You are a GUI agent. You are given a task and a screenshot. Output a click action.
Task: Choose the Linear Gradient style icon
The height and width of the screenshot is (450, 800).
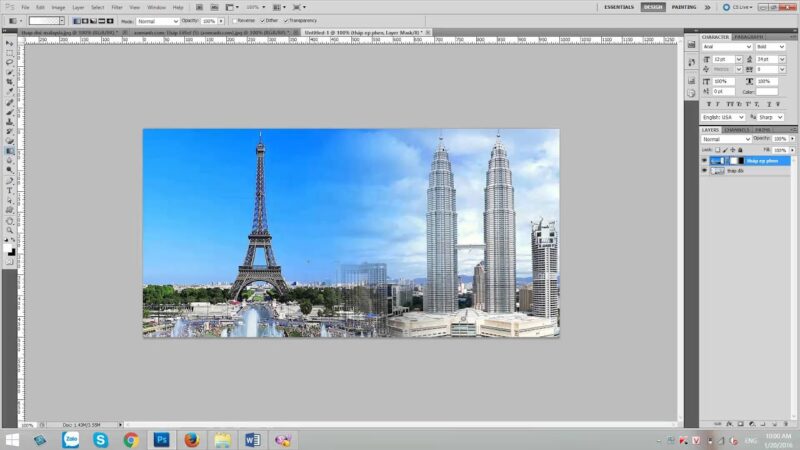(77, 21)
